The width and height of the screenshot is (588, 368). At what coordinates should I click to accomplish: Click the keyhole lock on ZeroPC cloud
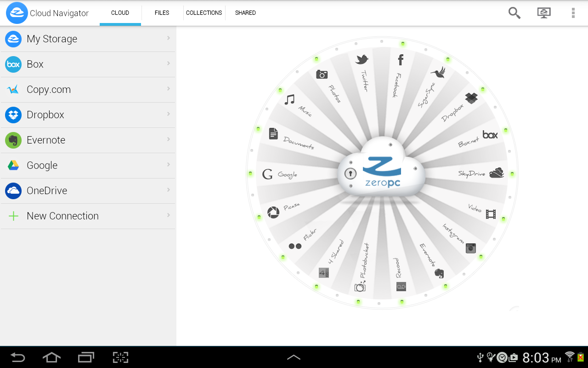[x=351, y=174]
